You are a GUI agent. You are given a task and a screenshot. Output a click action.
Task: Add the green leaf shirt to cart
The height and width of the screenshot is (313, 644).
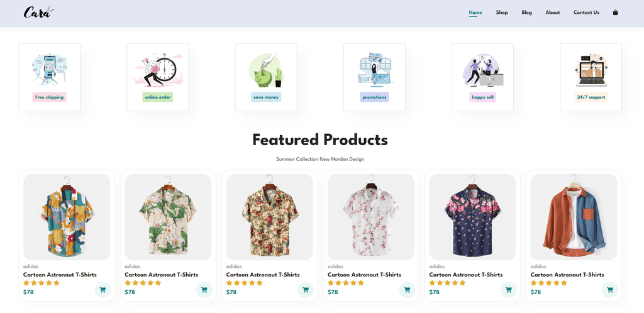[204, 290]
